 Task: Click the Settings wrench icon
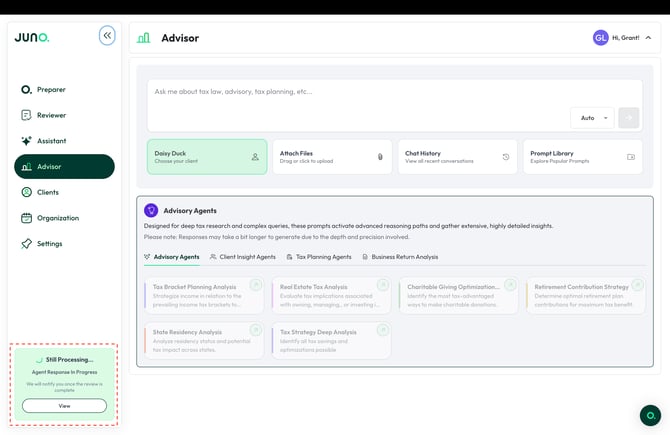click(x=26, y=244)
